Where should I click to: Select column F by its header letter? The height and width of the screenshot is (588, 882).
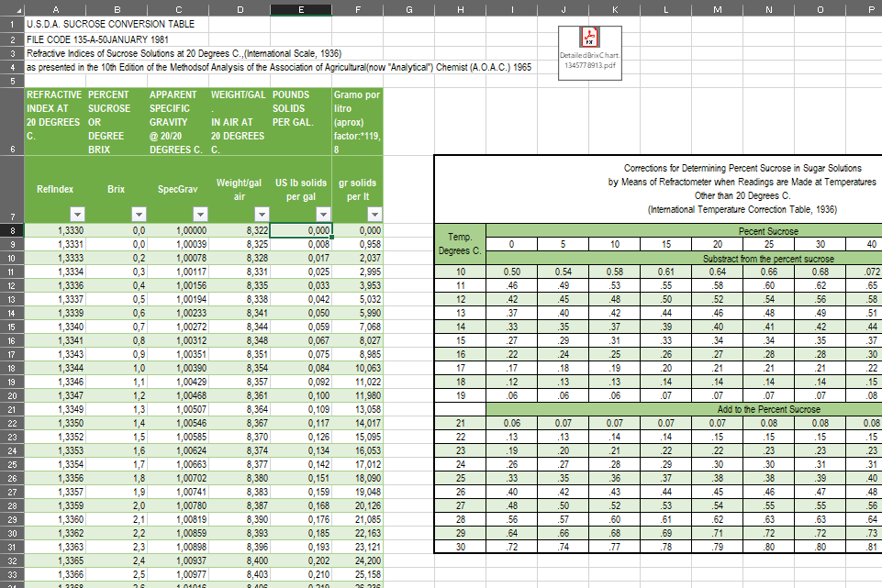pos(358,9)
